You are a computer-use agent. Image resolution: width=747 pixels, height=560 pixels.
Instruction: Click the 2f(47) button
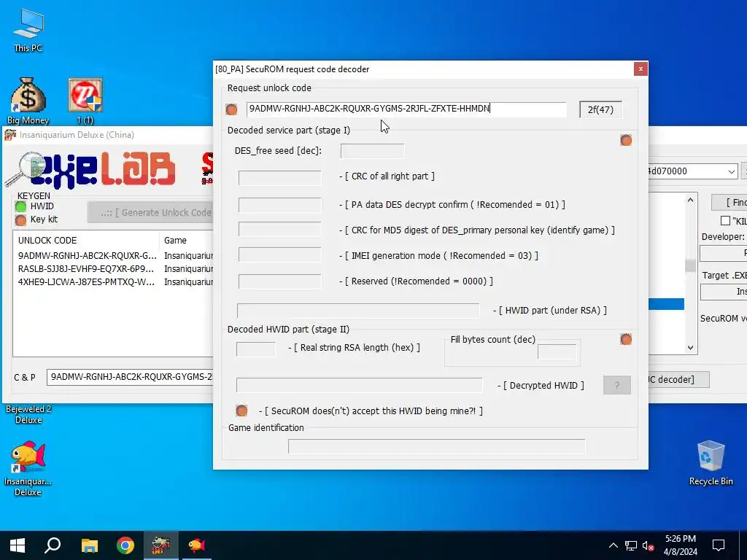coord(600,109)
